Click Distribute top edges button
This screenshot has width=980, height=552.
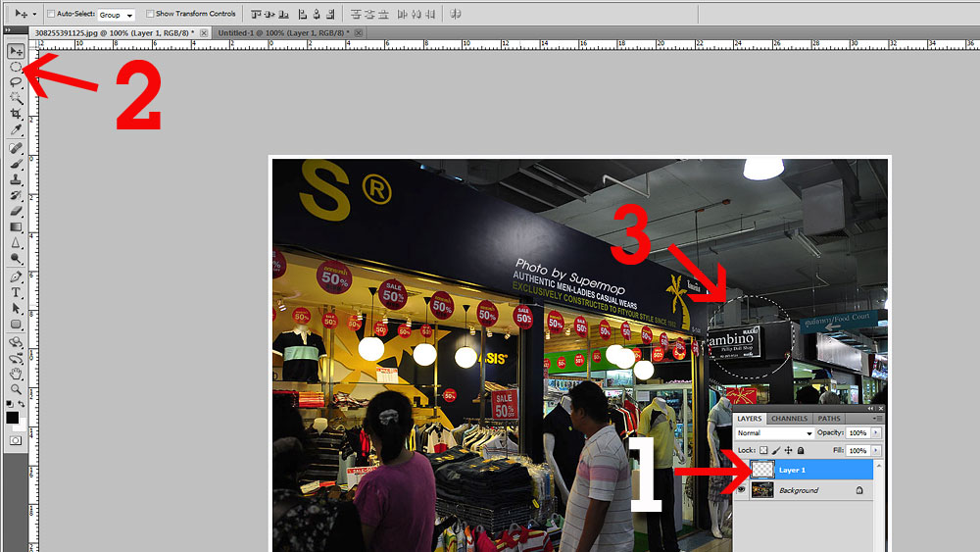point(356,14)
